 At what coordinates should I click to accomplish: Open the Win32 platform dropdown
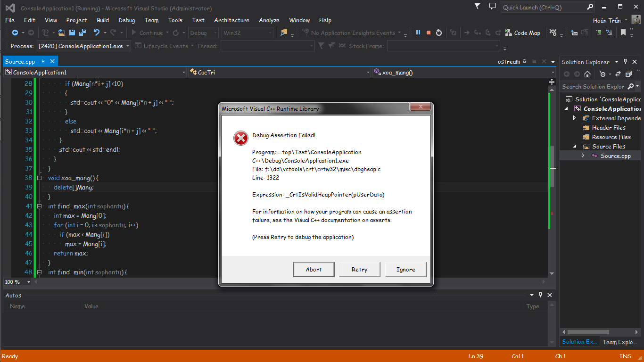pos(248,33)
